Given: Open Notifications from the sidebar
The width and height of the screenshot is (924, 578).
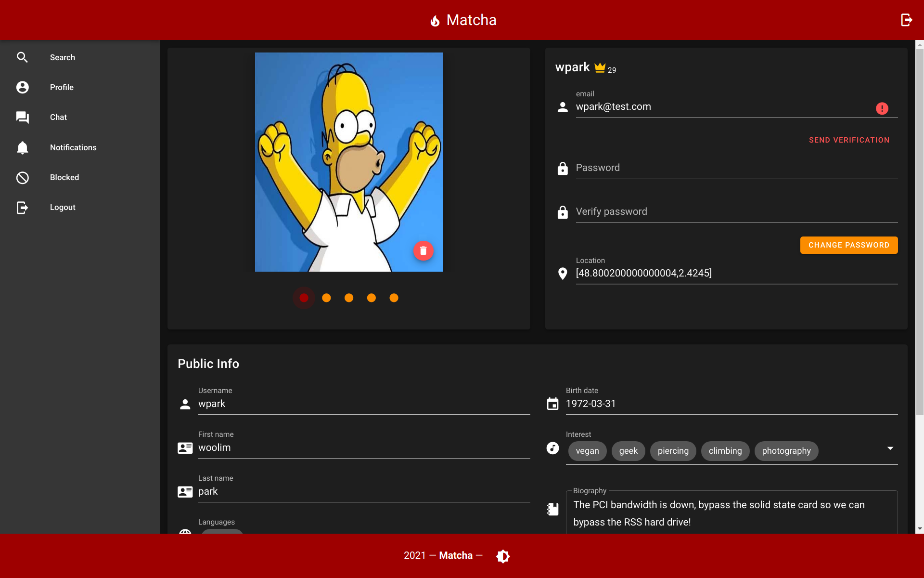Looking at the screenshot, I should [73, 147].
